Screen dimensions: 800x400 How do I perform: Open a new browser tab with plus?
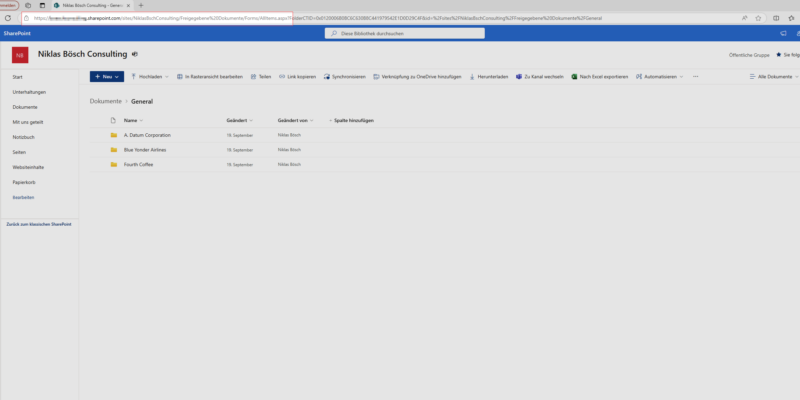(x=141, y=5)
